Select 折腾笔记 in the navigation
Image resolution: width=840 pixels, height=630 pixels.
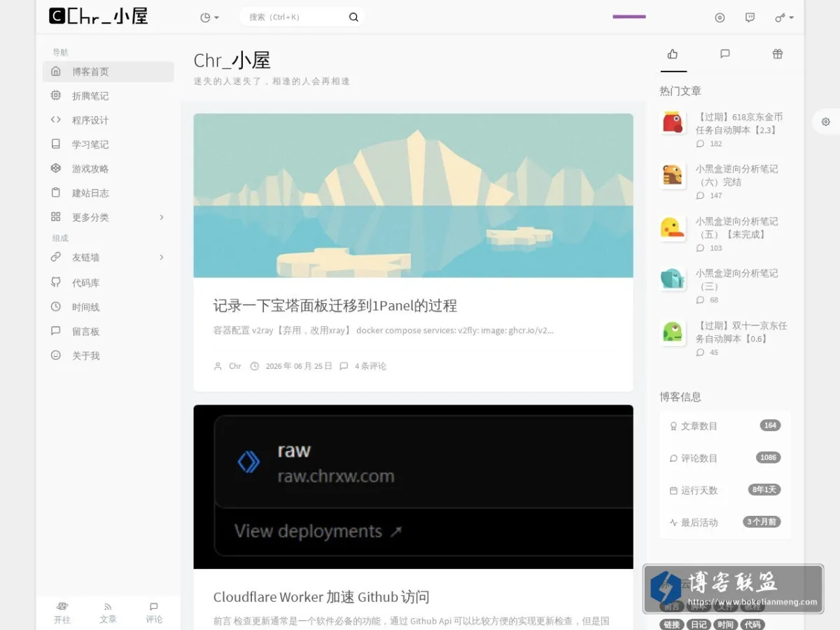(108, 96)
